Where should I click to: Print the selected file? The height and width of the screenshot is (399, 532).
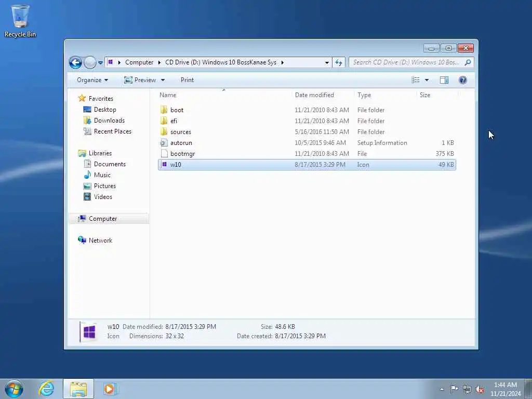187,80
